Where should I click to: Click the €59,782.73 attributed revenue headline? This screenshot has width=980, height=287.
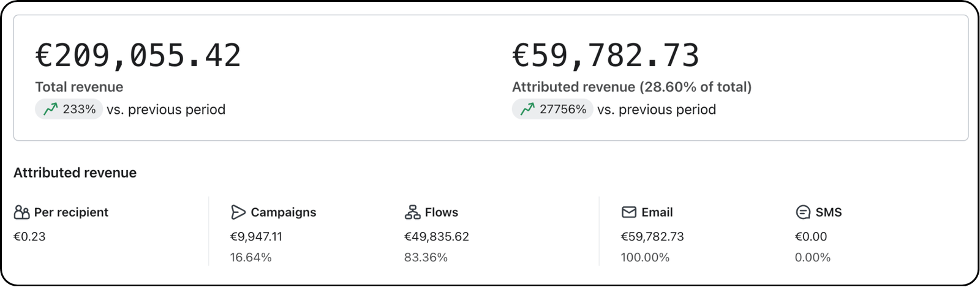tap(606, 56)
